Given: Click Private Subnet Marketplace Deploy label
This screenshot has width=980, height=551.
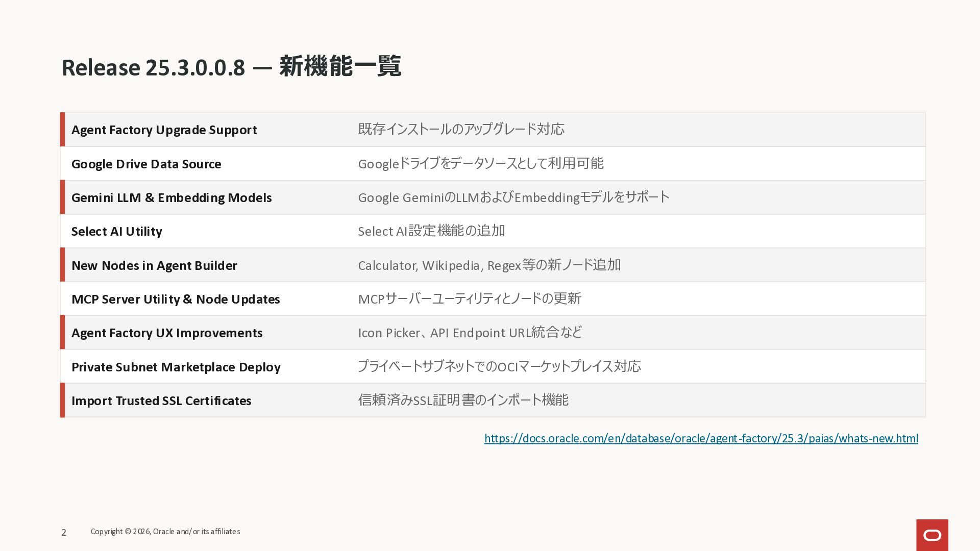Looking at the screenshot, I should coord(176,367).
